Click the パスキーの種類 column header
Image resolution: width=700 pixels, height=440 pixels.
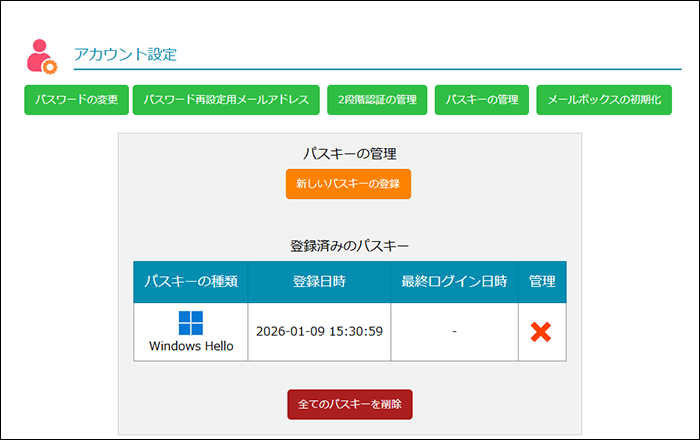point(191,282)
